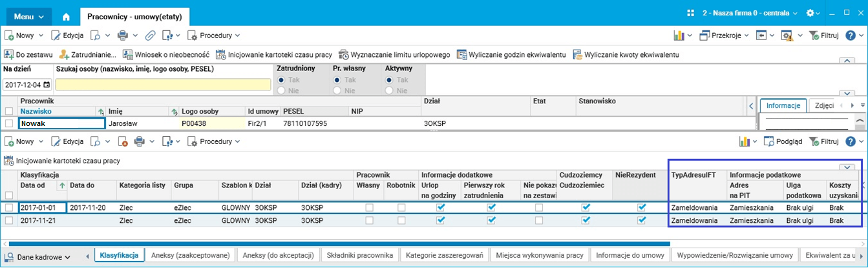
Task: Click Wyznaczanie limitu urlopowego button
Action: (x=394, y=55)
